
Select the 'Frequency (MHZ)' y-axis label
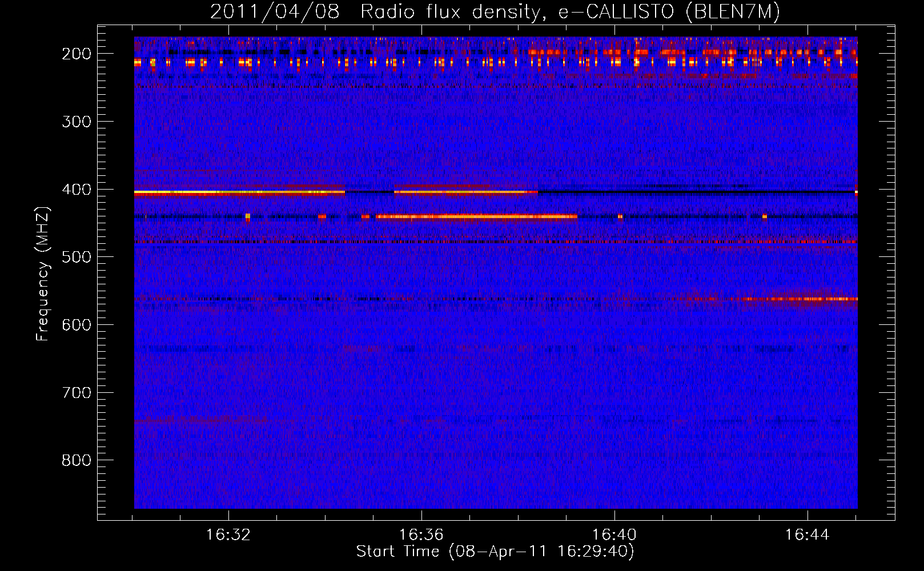(x=43, y=274)
